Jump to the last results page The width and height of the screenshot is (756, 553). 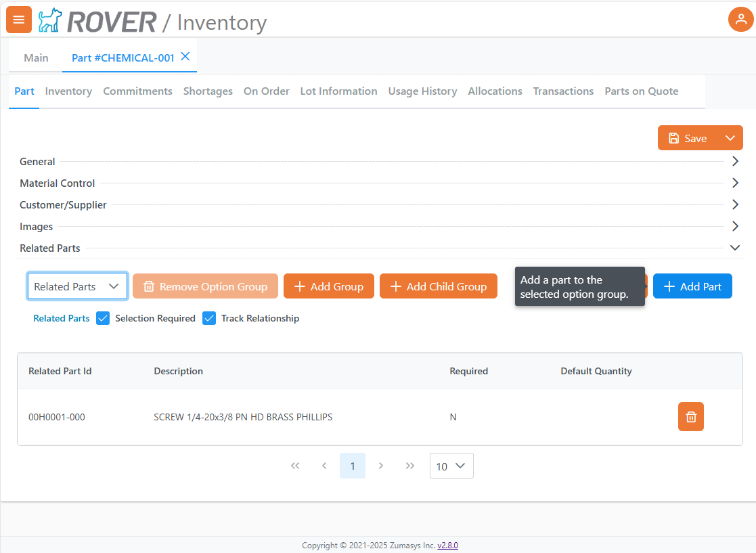[x=410, y=466]
